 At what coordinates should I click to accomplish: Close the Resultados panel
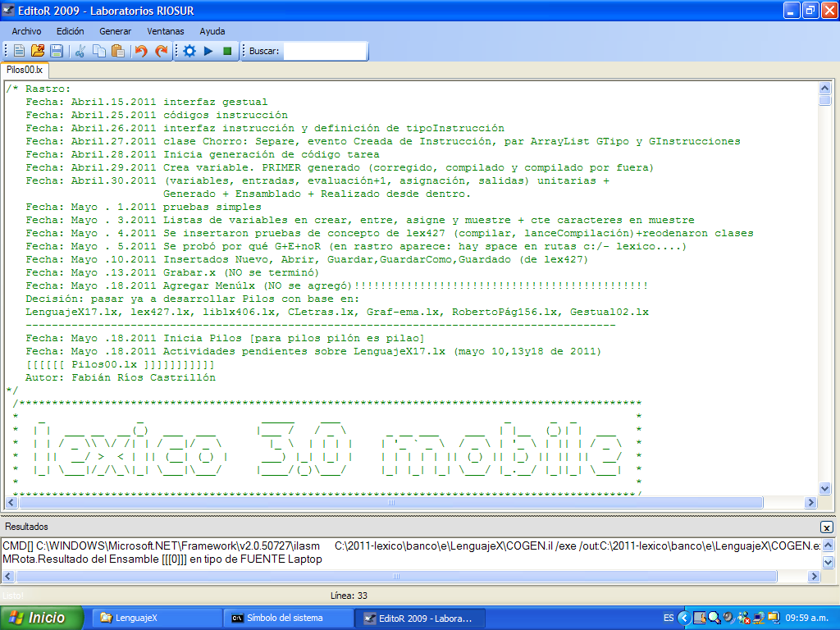(827, 527)
